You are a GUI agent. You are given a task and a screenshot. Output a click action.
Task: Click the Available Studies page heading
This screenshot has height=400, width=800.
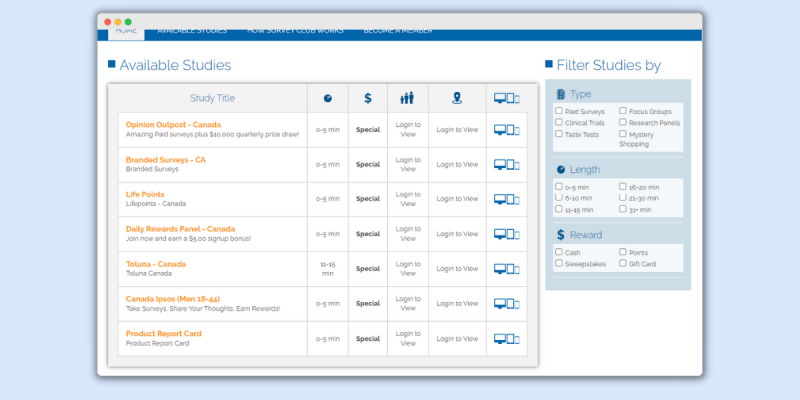click(175, 65)
